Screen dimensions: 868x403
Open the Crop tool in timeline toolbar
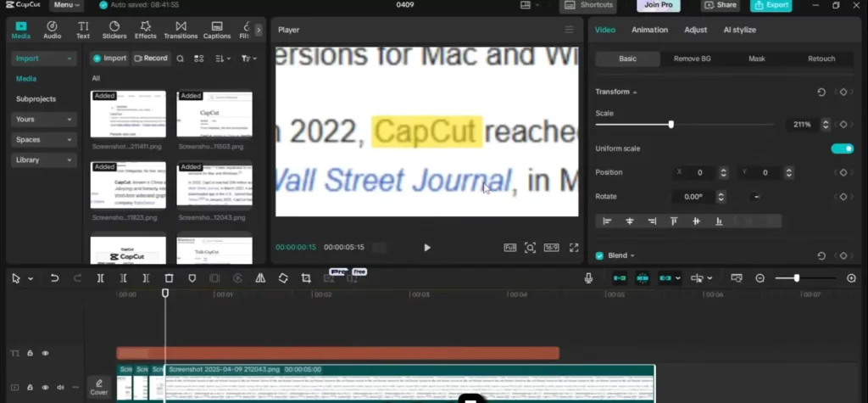pos(305,278)
